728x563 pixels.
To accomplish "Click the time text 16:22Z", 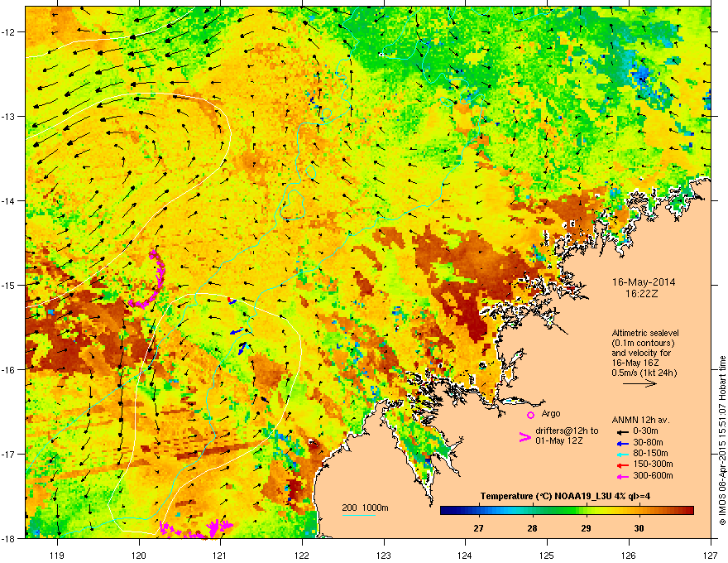I will pos(644,294).
